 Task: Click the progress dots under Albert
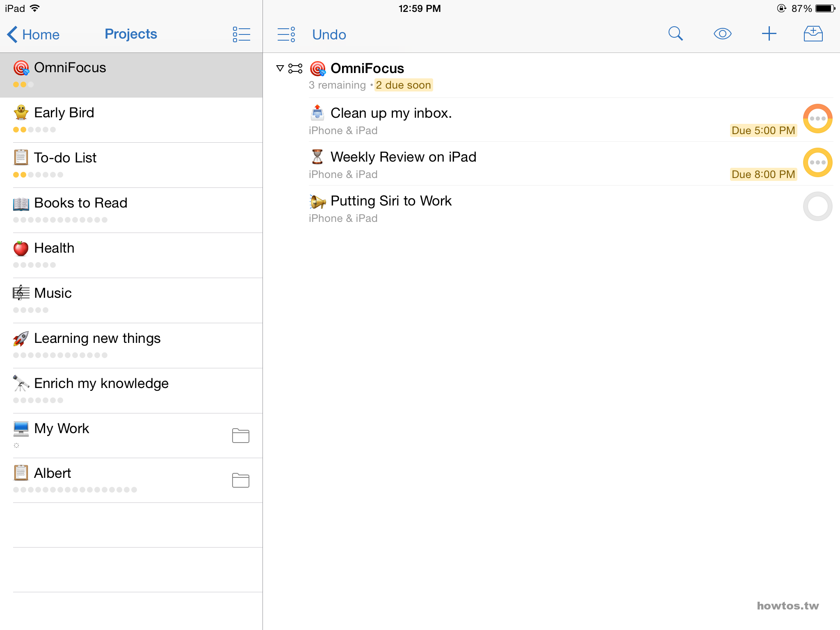point(75,490)
